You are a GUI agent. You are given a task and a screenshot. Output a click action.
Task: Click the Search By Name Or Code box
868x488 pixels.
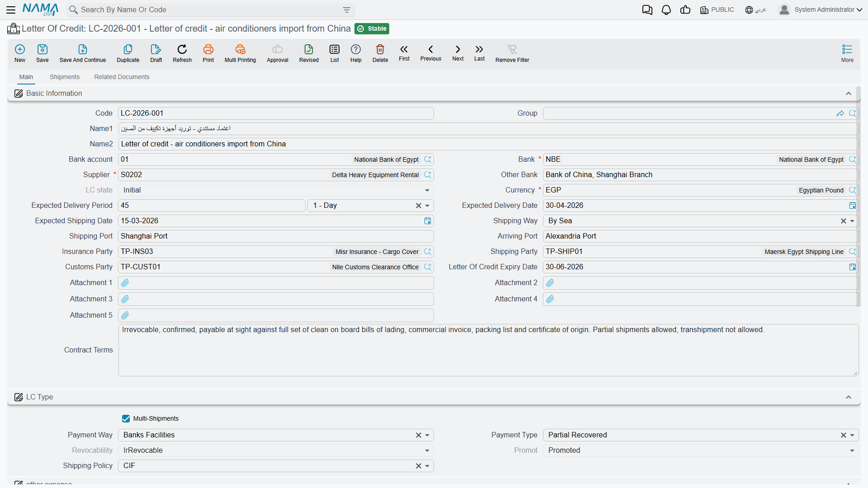pos(210,10)
